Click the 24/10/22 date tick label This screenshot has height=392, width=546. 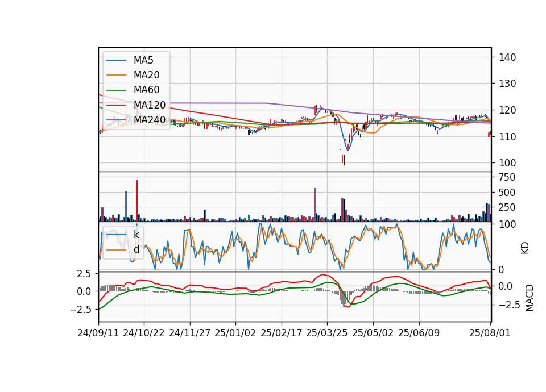[x=144, y=333]
